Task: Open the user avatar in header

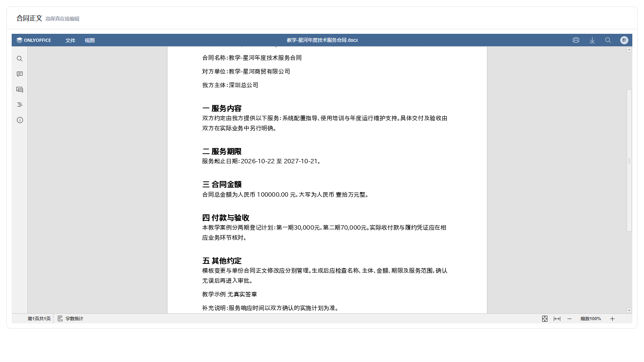Action: pyautogui.click(x=624, y=40)
